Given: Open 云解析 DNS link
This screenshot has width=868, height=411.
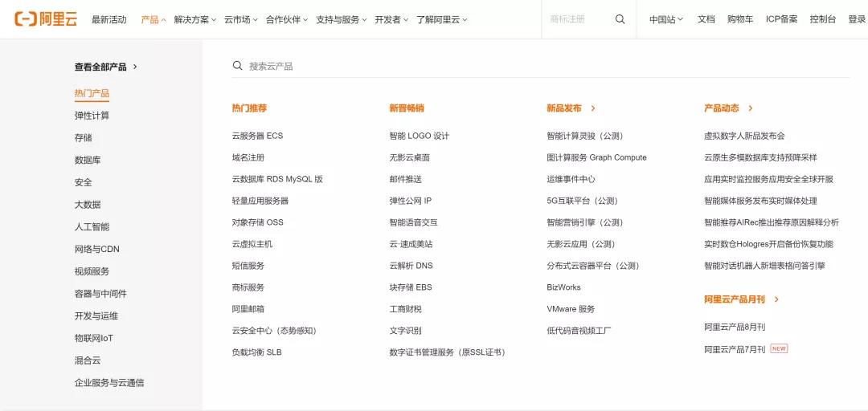Looking at the screenshot, I should (x=411, y=266).
